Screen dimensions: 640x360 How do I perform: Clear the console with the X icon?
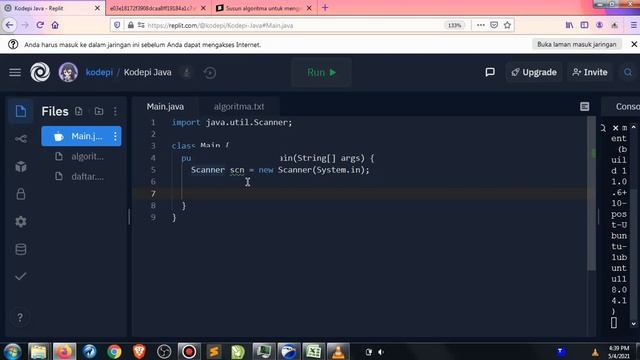tap(616, 128)
